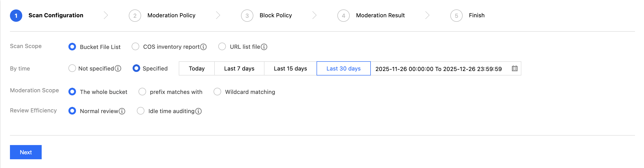Viewport: 644px width, 168px height.
Task: Click the date range input field
Action: [x=438, y=69]
